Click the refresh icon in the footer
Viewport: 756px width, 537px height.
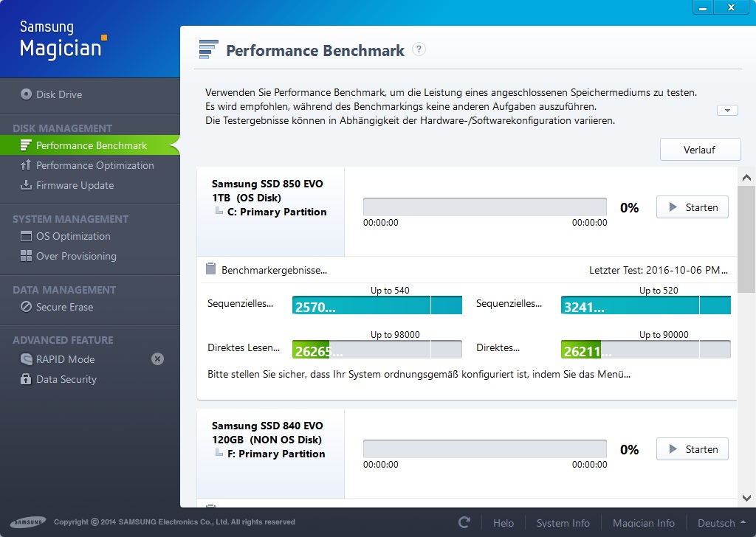click(464, 522)
